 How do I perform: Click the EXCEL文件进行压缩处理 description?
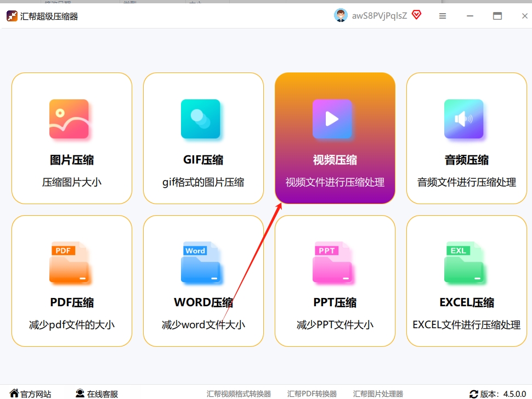click(x=467, y=325)
